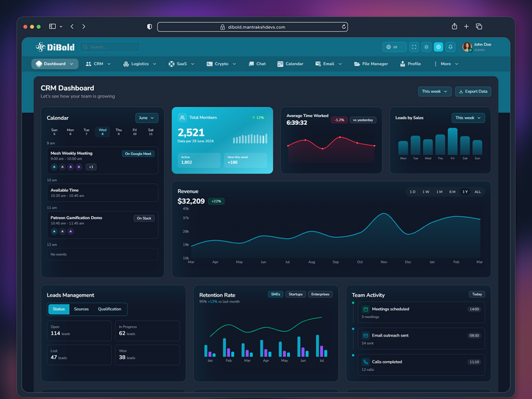Expand the Logistics navigation dropdown
The width and height of the screenshot is (532, 399).
(x=140, y=64)
